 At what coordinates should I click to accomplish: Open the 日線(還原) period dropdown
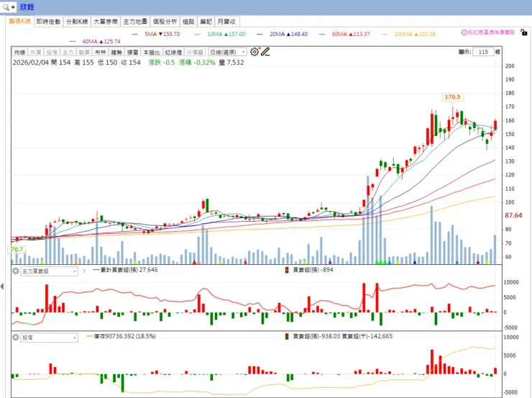point(227,53)
